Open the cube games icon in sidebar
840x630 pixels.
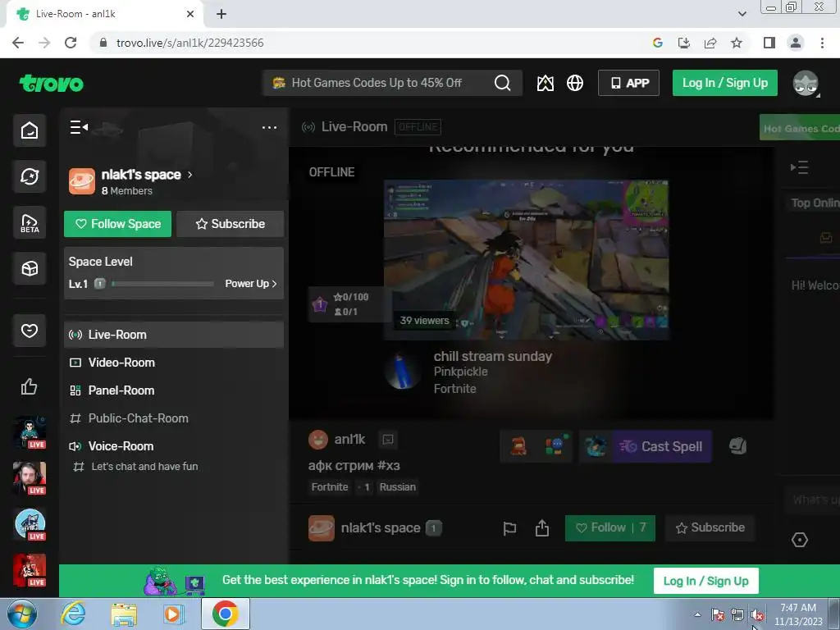tap(30, 268)
